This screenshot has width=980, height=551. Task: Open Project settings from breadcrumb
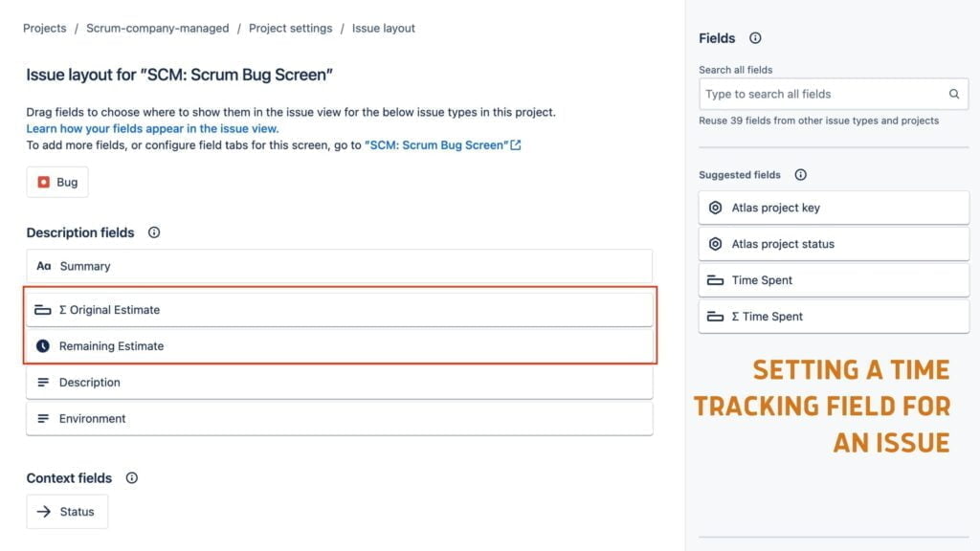pos(290,28)
